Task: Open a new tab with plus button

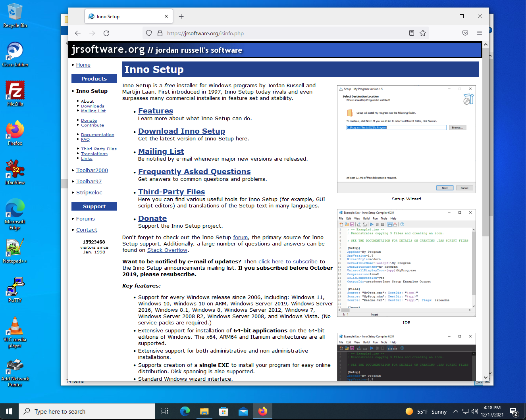Action: click(x=181, y=17)
